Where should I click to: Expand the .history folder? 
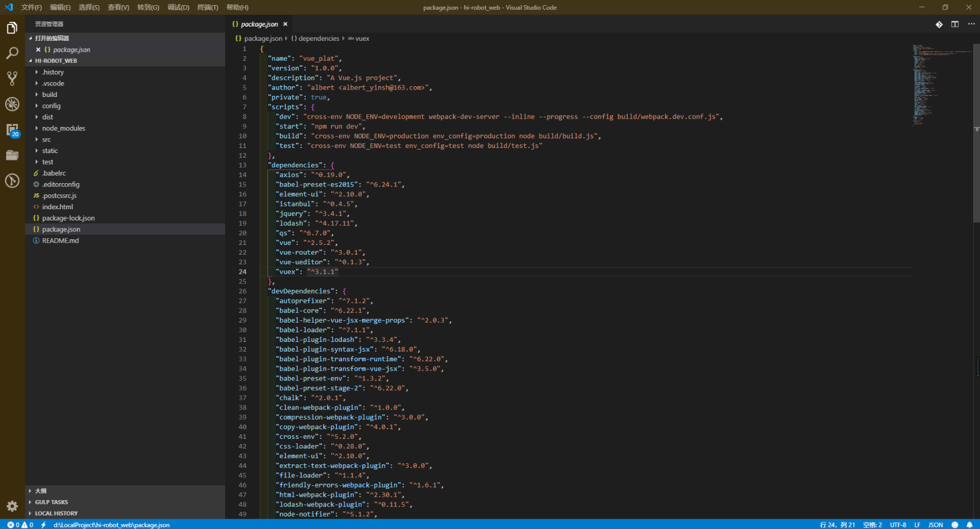(x=125, y=72)
